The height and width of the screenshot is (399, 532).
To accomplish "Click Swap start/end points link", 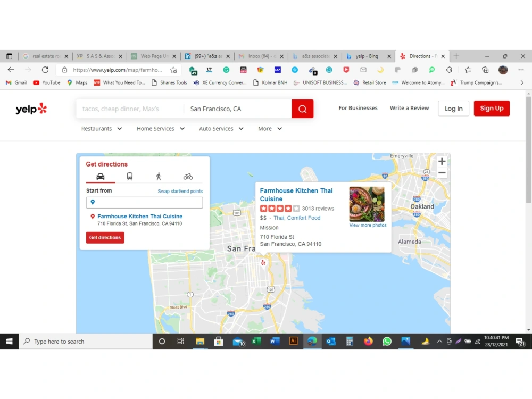I will pos(180,192).
